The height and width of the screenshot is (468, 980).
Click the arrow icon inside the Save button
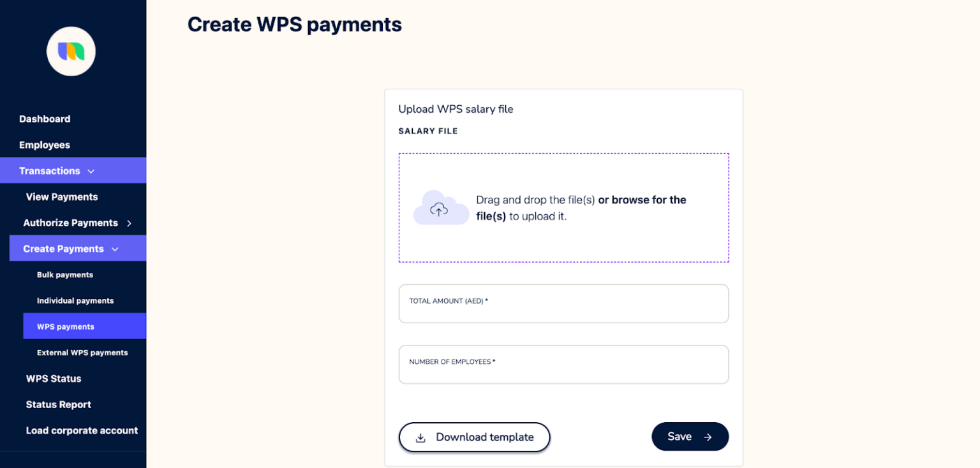pyautogui.click(x=708, y=437)
